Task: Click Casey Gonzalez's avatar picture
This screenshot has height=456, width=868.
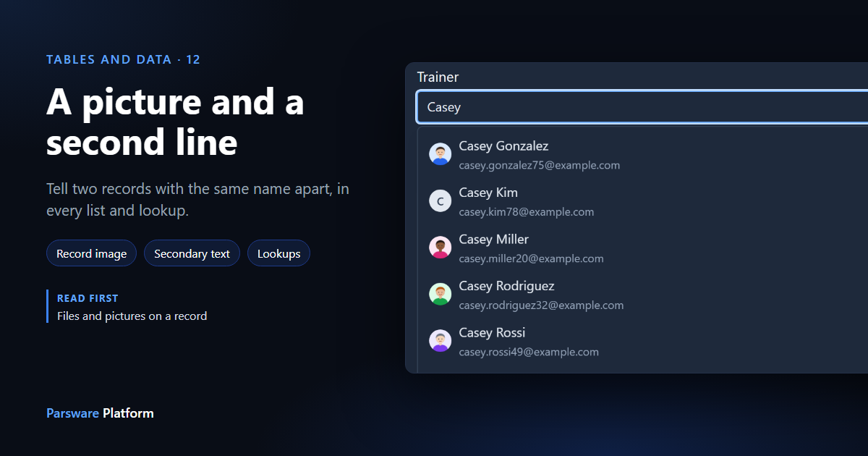Action: pyautogui.click(x=440, y=154)
